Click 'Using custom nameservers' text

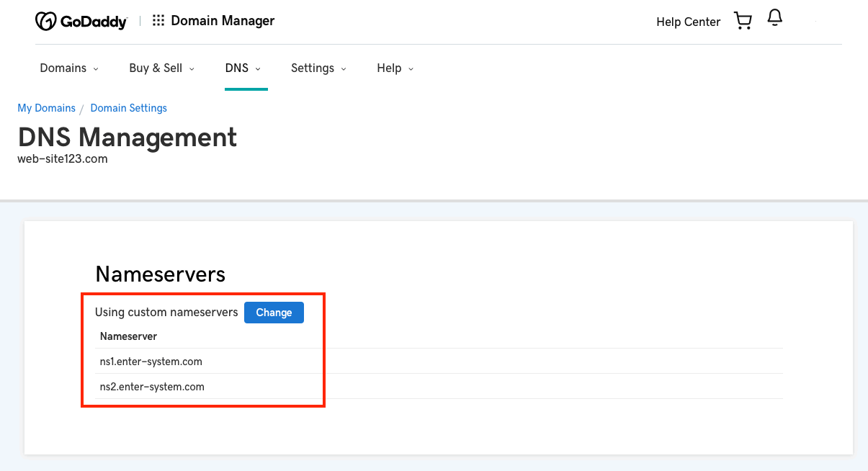coord(166,313)
